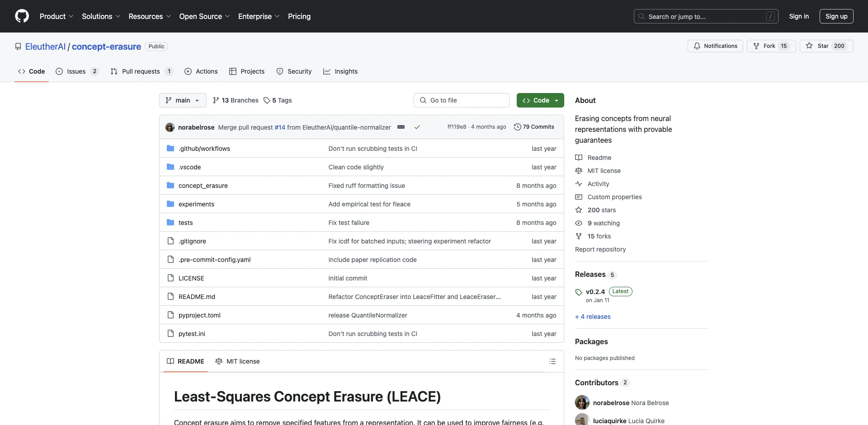Viewport: 868px width, 425px height.
Task: Open Custom properties link
Action: coord(609,197)
